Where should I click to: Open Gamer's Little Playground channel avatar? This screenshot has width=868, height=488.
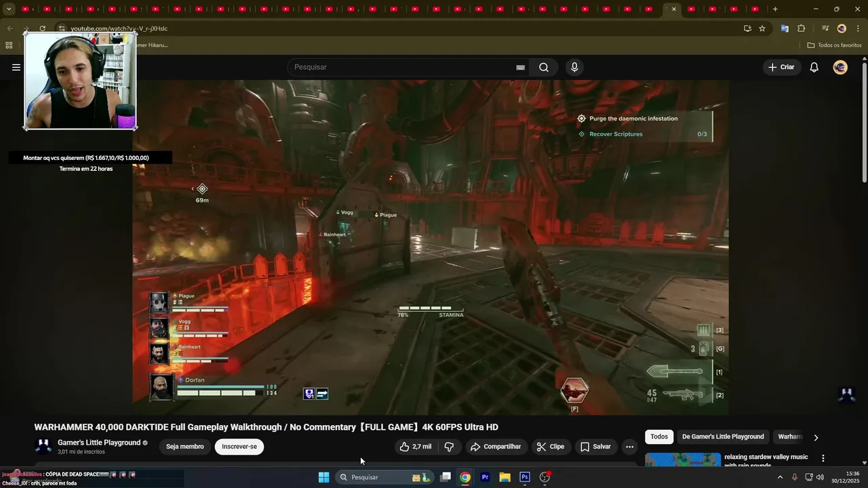pyautogui.click(x=43, y=446)
